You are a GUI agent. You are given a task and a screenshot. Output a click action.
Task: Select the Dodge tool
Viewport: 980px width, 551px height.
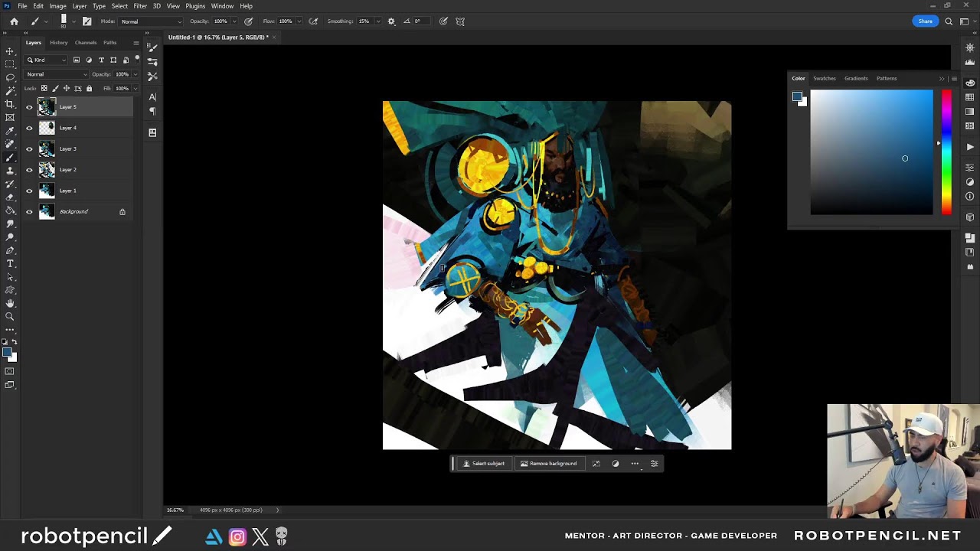[10, 237]
